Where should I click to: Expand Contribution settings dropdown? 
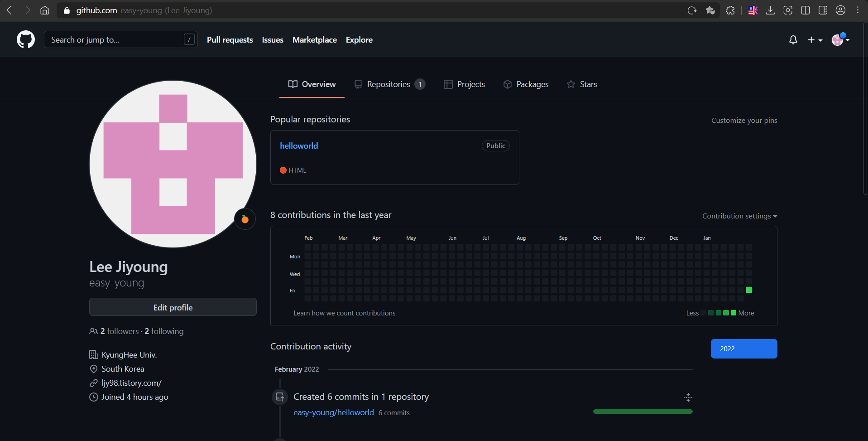[739, 216]
